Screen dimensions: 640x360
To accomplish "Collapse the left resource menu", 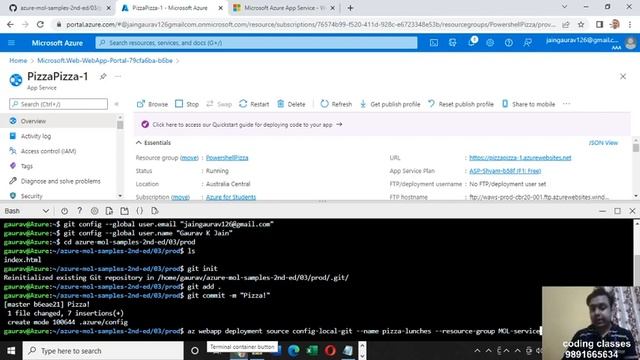I will pyautogui.click(x=116, y=104).
